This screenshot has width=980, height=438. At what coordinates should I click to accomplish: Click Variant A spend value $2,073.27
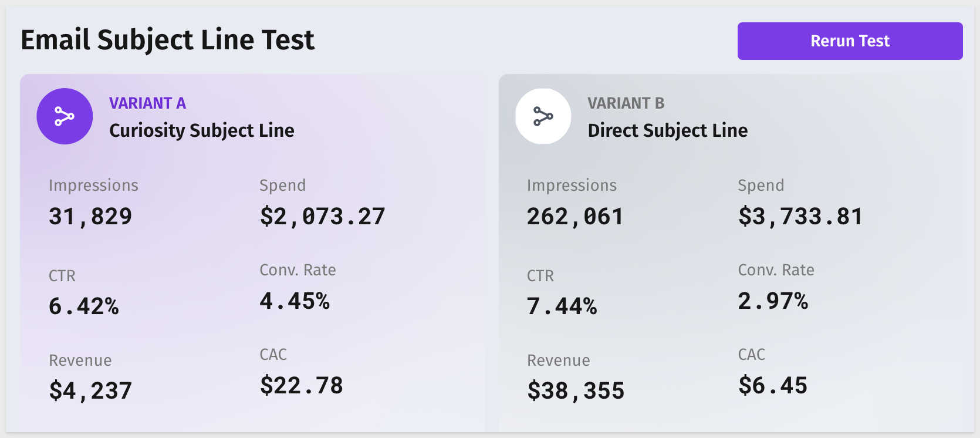pos(322,217)
